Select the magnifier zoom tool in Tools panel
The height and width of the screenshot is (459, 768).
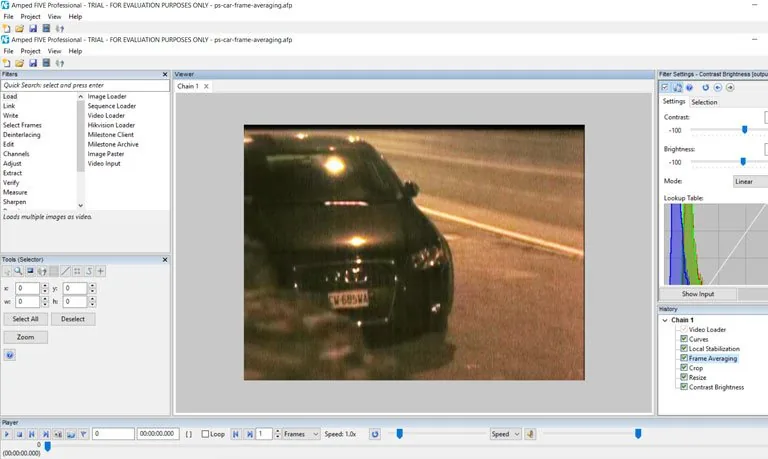click(18, 271)
